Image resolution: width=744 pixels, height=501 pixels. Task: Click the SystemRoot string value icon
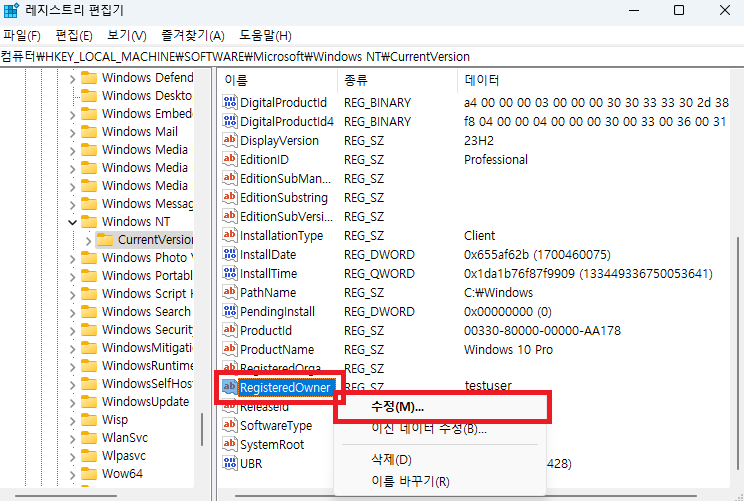coord(230,444)
